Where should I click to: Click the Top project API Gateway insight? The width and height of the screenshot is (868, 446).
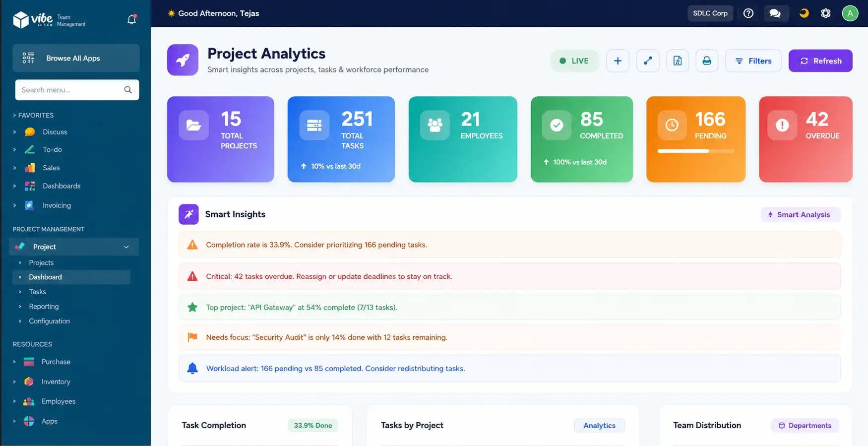point(509,307)
